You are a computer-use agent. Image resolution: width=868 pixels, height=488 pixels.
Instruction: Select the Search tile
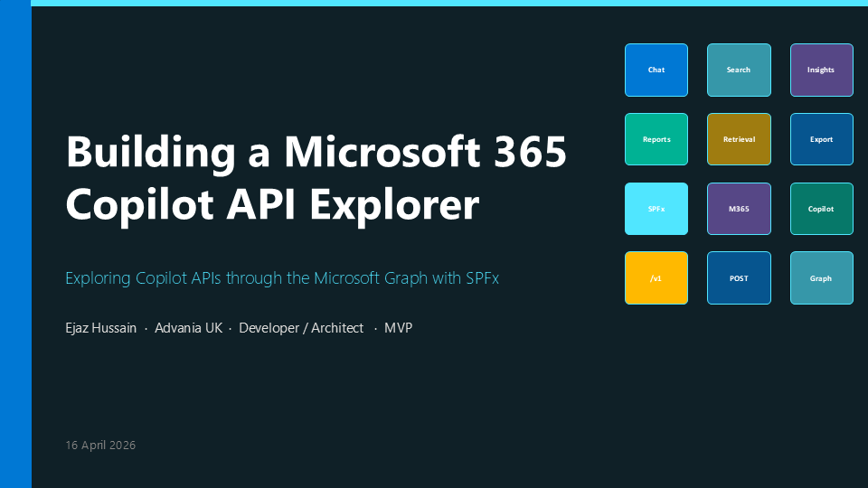click(x=739, y=70)
